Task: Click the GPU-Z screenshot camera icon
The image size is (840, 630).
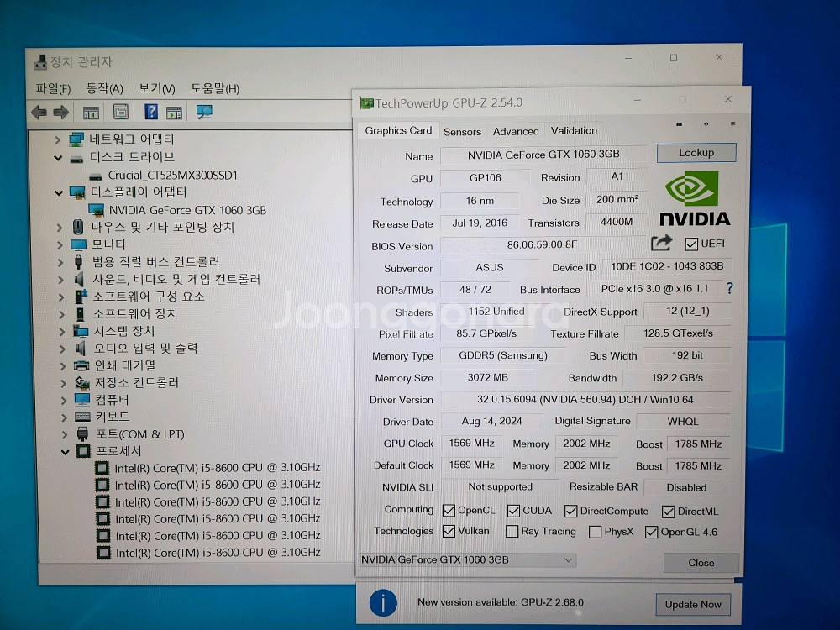Action: (x=679, y=124)
